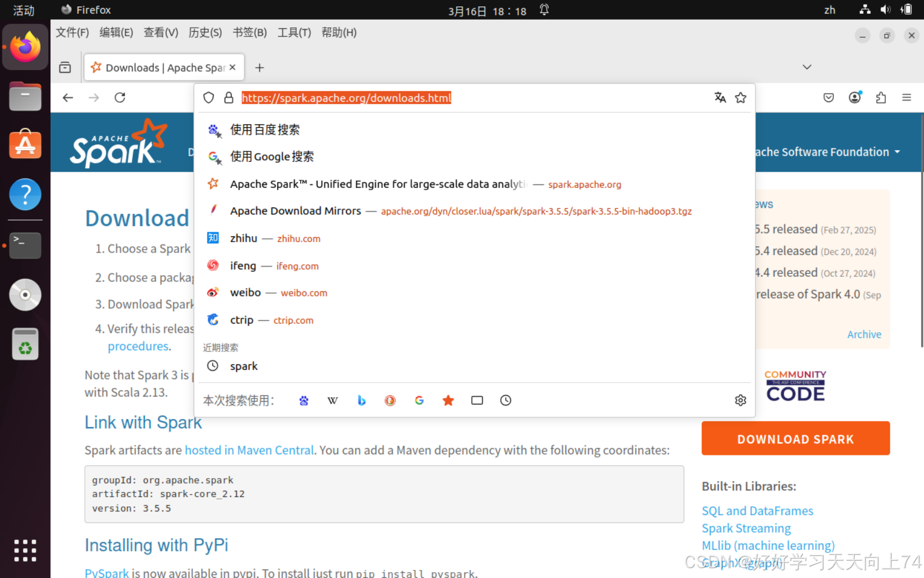Screen dimensions: 924x578
Task: Open search settings gear in the address dropdown
Action: pyautogui.click(x=740, y=400)
